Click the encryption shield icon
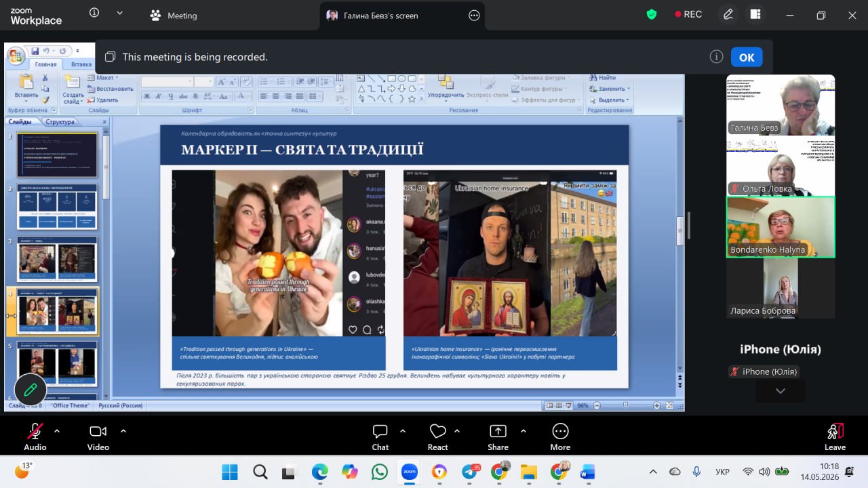 coord(652,14)
